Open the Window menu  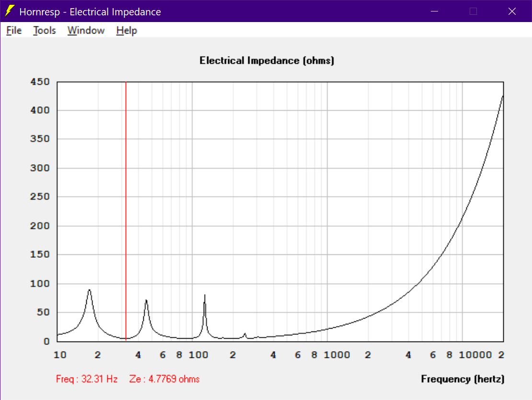[x=86, y=31]
